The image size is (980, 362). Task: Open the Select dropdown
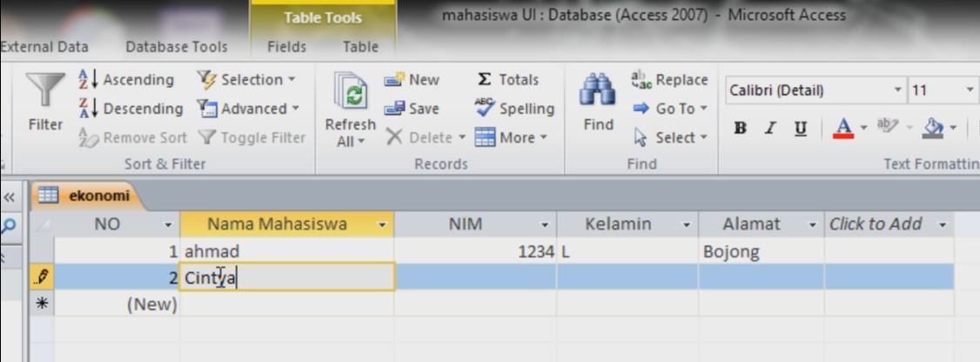pyautogui.click(x=669, y=137)
